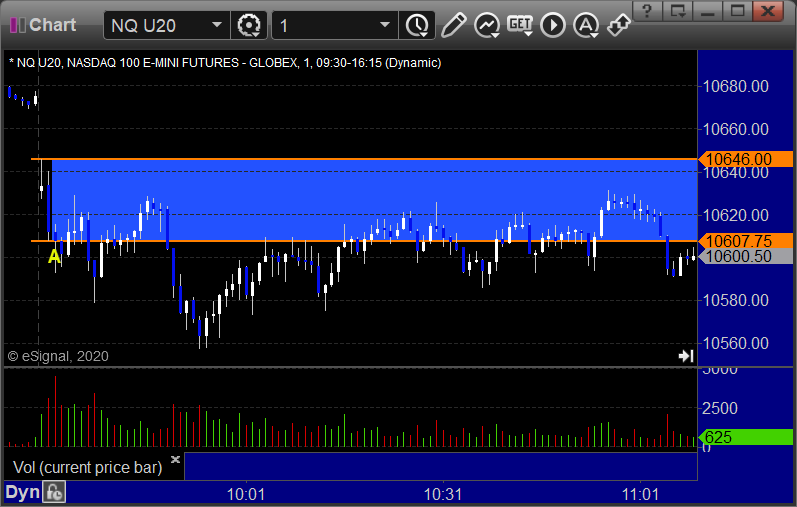
Task: Click the 10:31 time axis label
Action: (x=443, y=494)
